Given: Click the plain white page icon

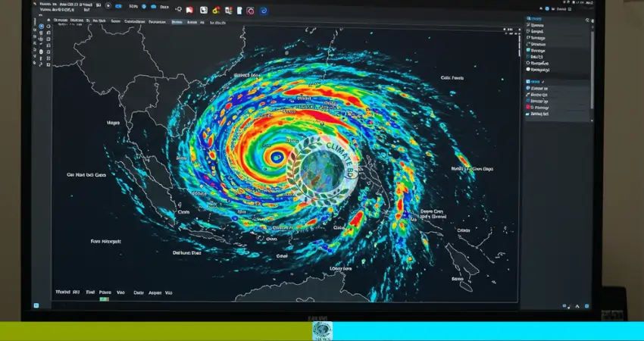Looking at the screenshot, I should [x=239, y=11].
